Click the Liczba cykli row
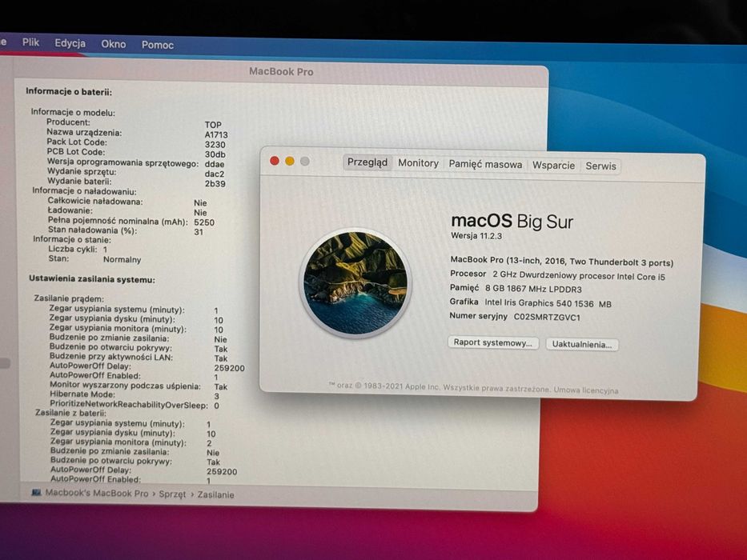Image resolution: width=747 pixels, height=560 pixels. click(78, 249)
